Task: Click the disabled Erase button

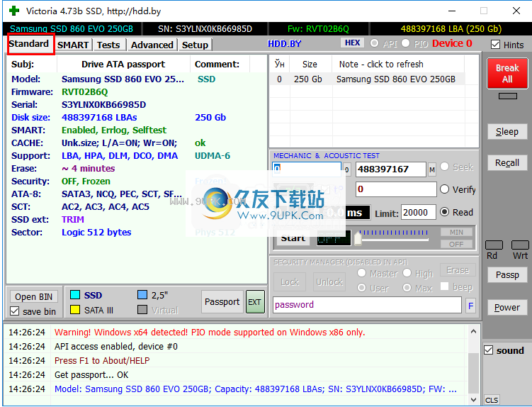Action: click(x=458, y=270)
